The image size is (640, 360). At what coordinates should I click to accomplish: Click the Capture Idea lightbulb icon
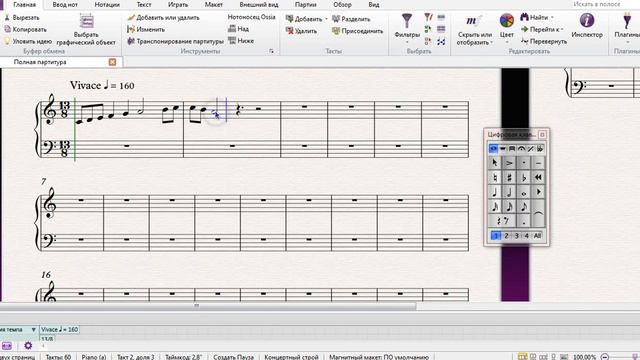click(x=7, y=41)
